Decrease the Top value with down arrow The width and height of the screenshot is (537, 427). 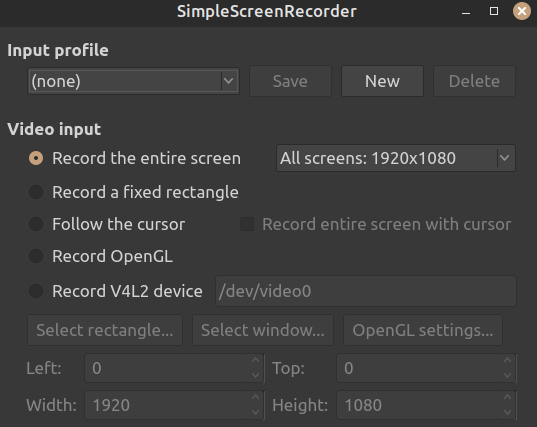pyautogui.click(x=508, y=375)
